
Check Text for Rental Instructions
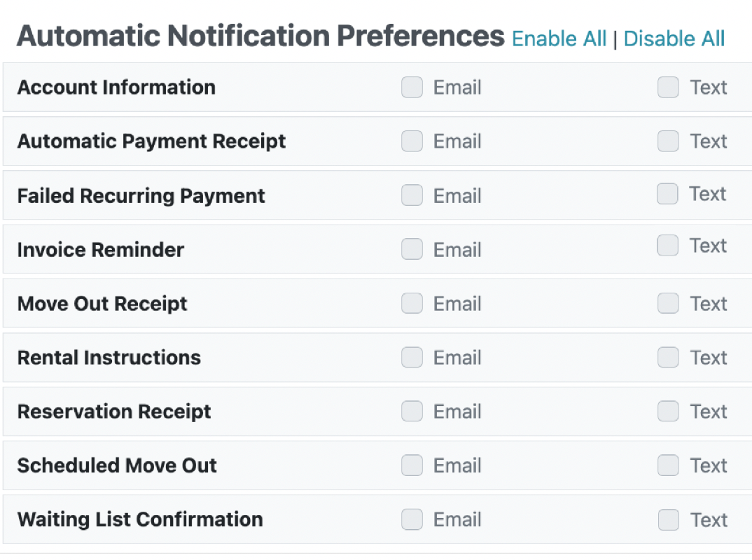[668, 357]
